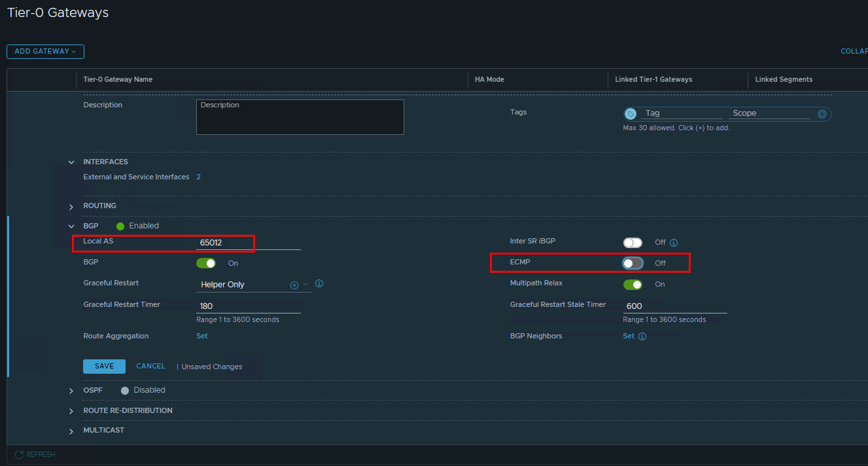This screenshot has width=868, height=466.
Task: Click the Refresh icon at bottom
Action: pos(20,454)
